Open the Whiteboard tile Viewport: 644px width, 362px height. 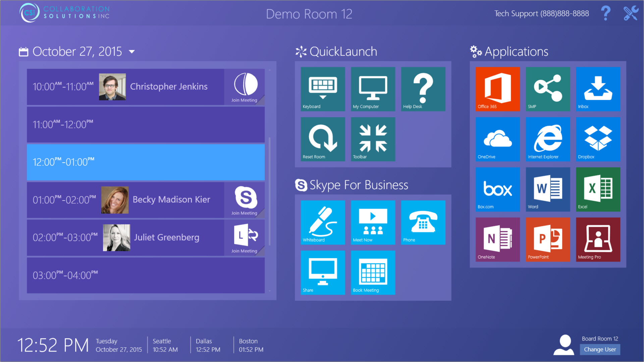323,222
